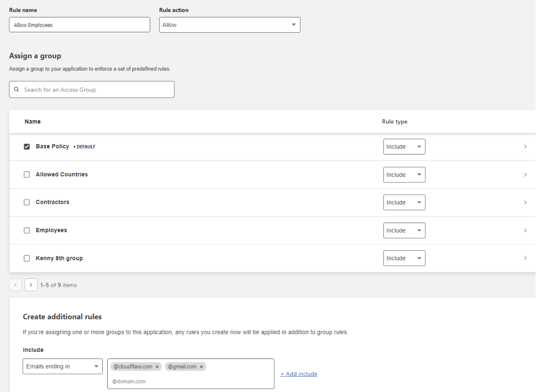Open the Include dropdown for Allowed Countries

tap(404, 175)
